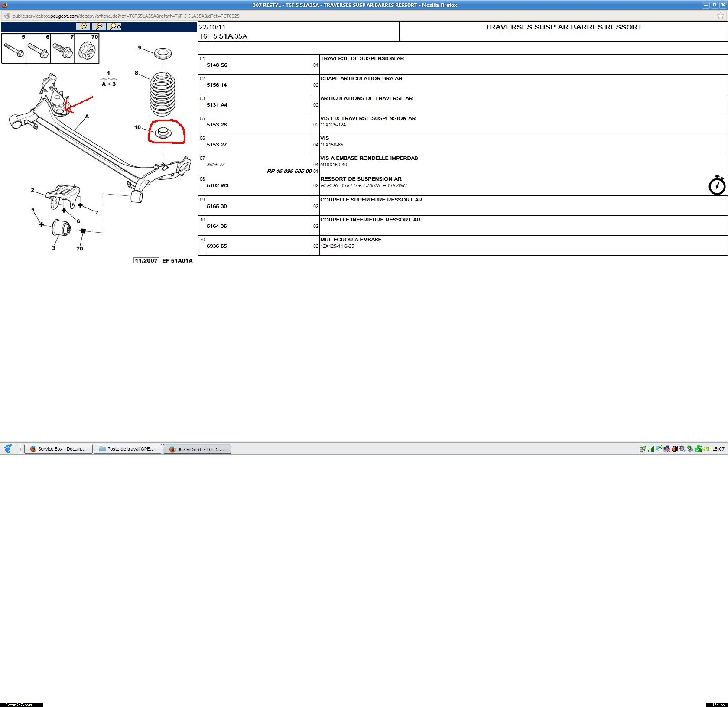This screenshot has height=707, width=728.
Task: Click the leftmost green check tray icon
Action: pos(643,449)
